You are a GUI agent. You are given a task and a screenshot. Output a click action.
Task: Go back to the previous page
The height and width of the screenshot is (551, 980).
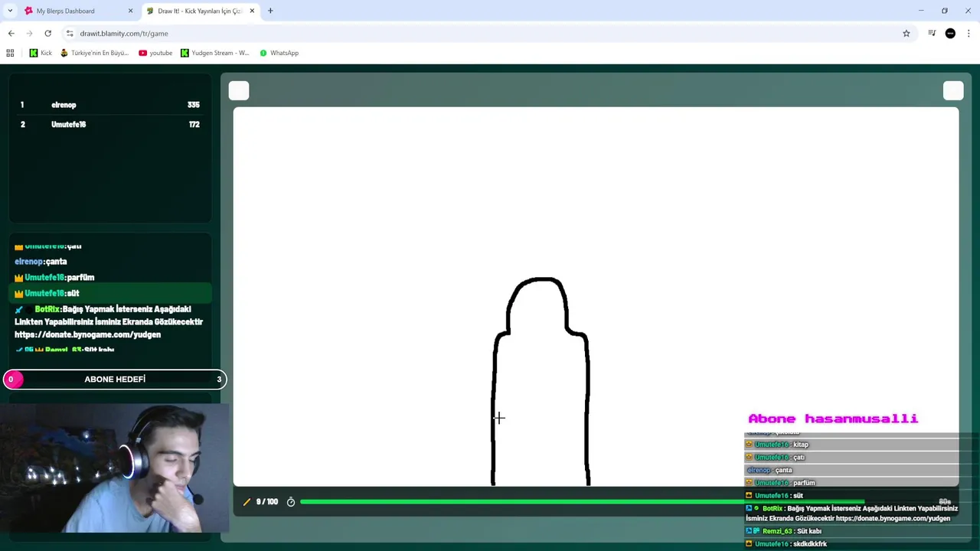click(11, 33)
